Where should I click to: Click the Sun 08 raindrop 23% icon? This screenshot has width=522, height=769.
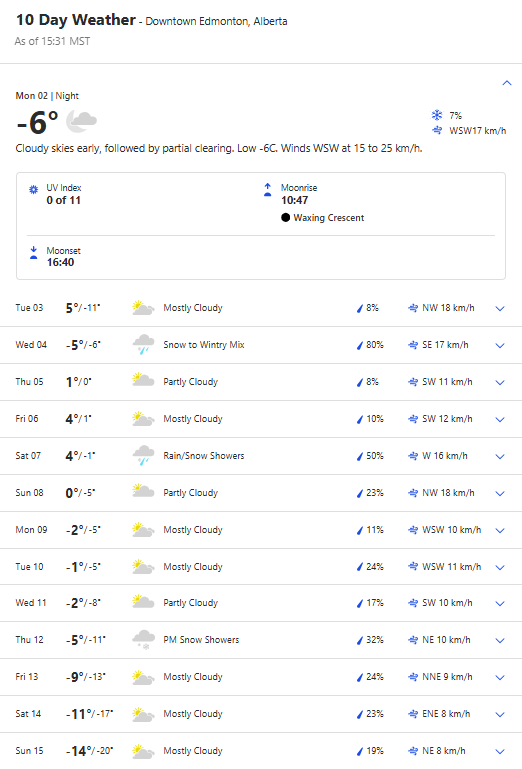tap(360, 493)
